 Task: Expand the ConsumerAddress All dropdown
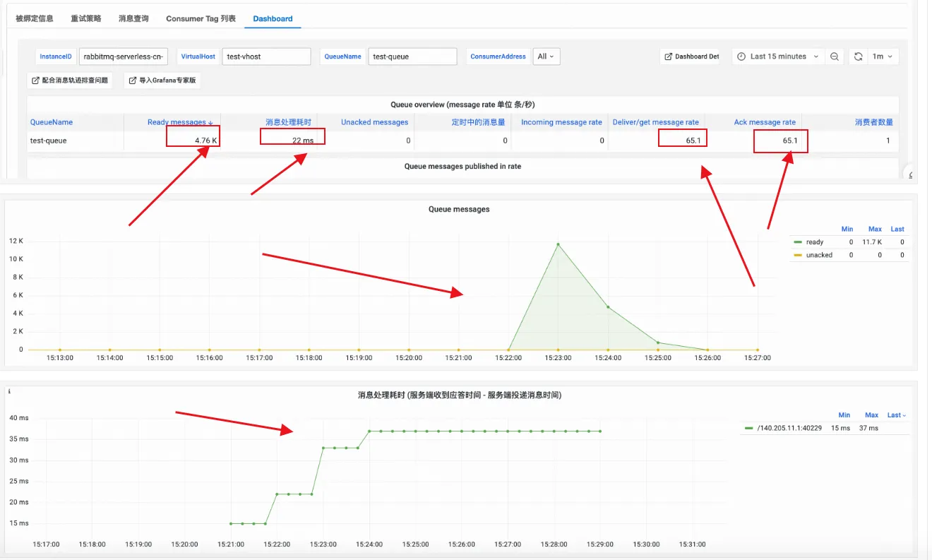coord(546,56)
